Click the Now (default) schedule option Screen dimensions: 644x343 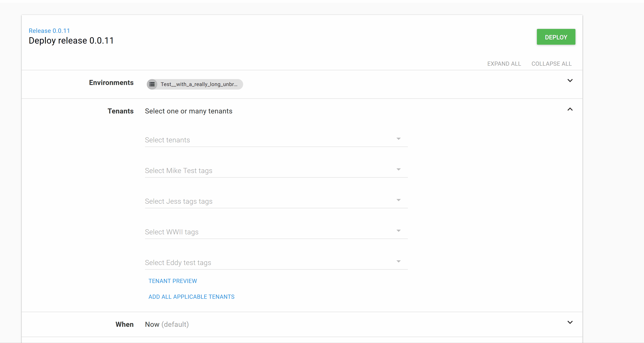[167, 324]
